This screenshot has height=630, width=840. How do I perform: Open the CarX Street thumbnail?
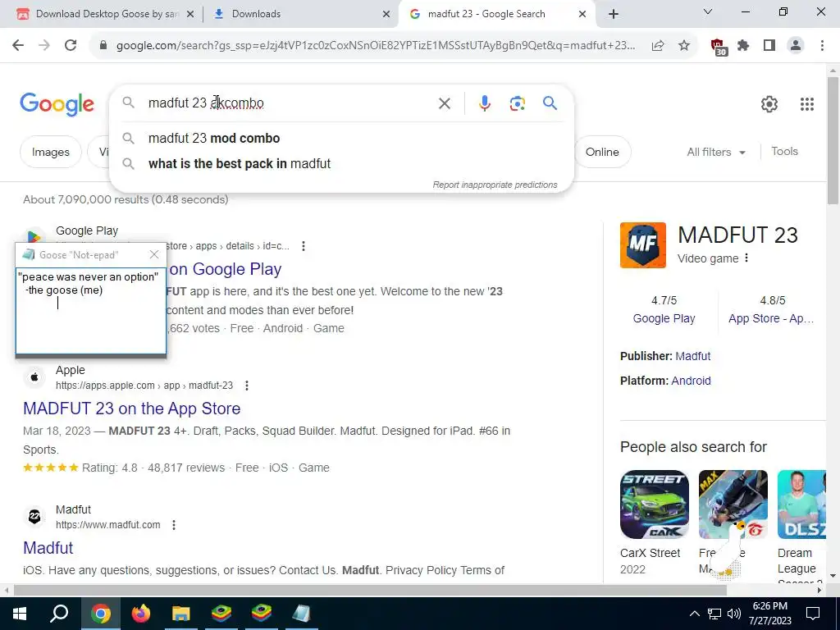tap(654, 504)
